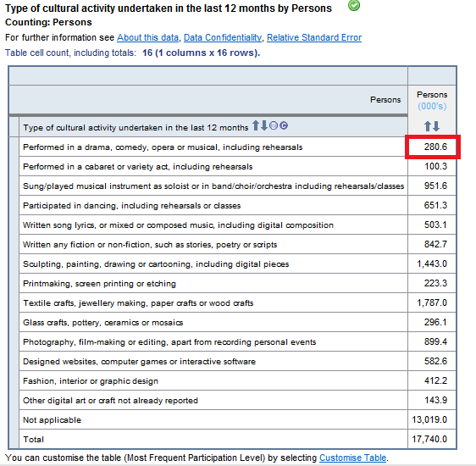Select the 17,740.0 total value cell

coord(432,439)
